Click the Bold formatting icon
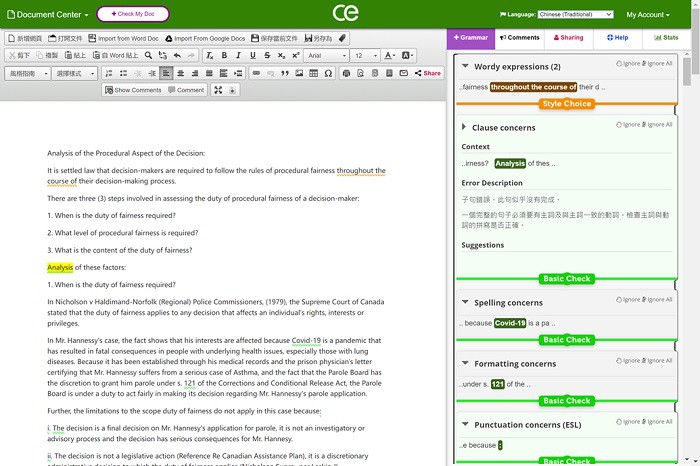The width and height of the screenshot is (700, 466). [224, 55]
